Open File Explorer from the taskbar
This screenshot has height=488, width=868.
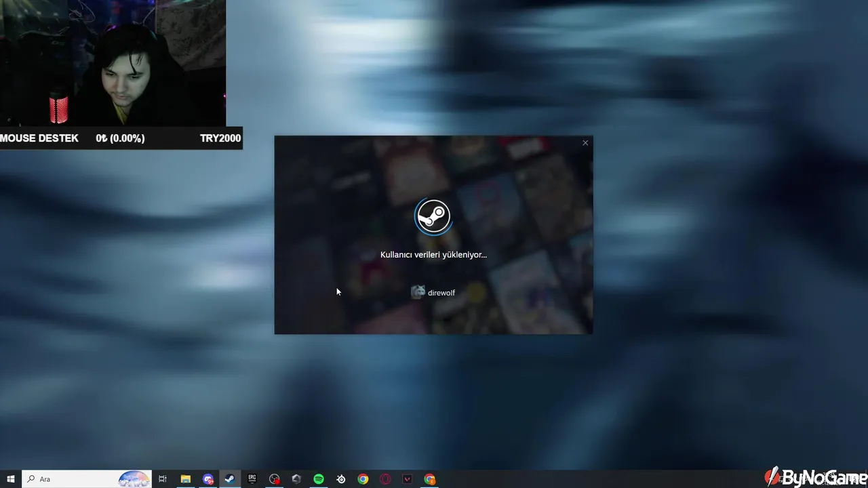coord(185,479)
